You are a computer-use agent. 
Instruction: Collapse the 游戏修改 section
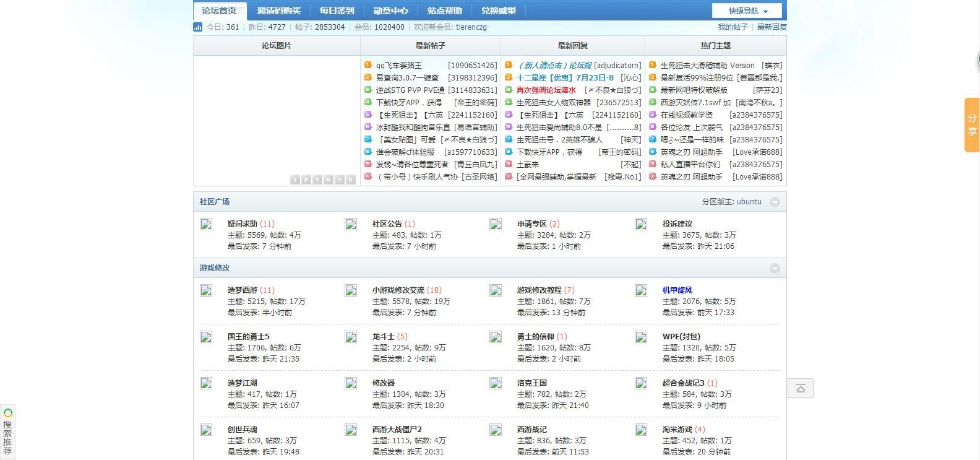point(775,268)
